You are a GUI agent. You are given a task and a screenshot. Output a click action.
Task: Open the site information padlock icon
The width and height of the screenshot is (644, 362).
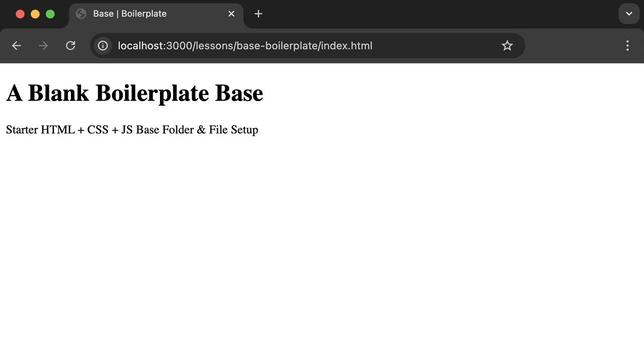[x=103, y=45]
